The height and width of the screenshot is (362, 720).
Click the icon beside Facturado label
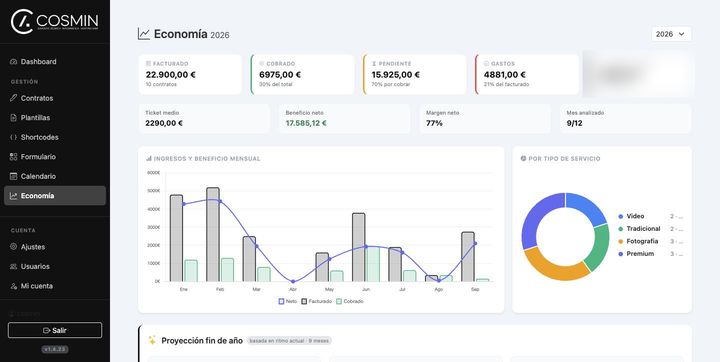[x=148, y=63]
